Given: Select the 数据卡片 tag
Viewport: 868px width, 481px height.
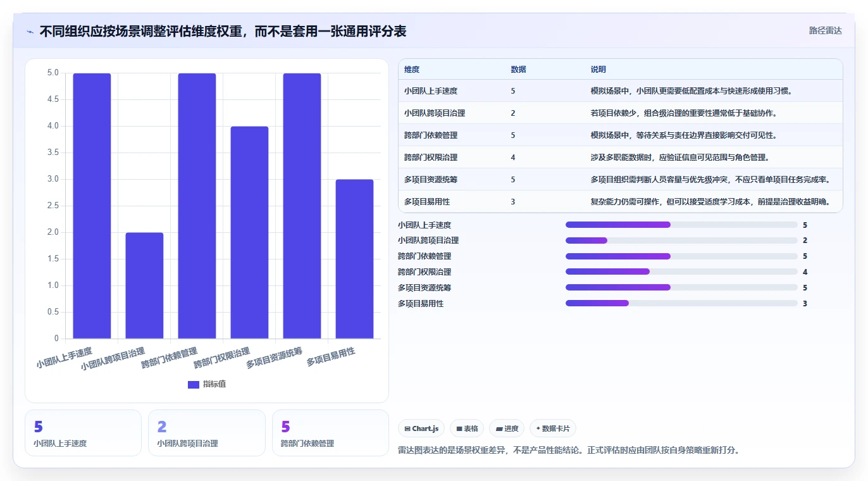Looking at the screenshot, I should point(553,428).
